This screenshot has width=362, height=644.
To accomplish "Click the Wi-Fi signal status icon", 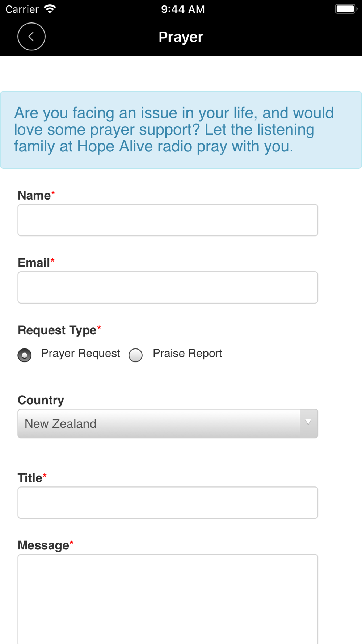I will pyautogui.click(x=50, y=9).
